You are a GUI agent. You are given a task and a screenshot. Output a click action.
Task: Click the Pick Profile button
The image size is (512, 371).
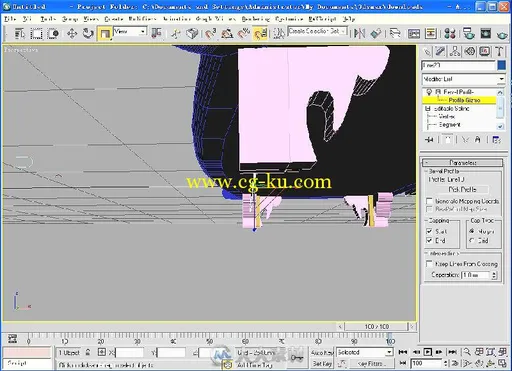coord(462,189)
